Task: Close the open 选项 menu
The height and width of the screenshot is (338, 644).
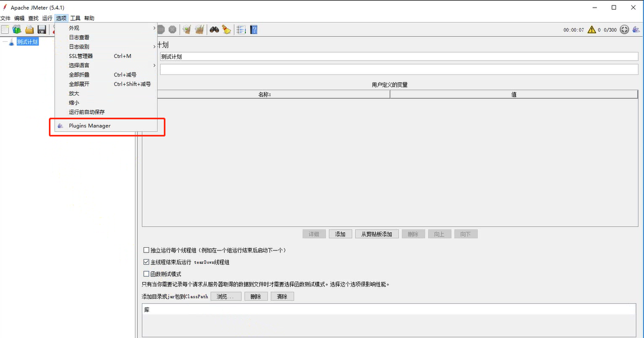Action: tap(61, 18)
